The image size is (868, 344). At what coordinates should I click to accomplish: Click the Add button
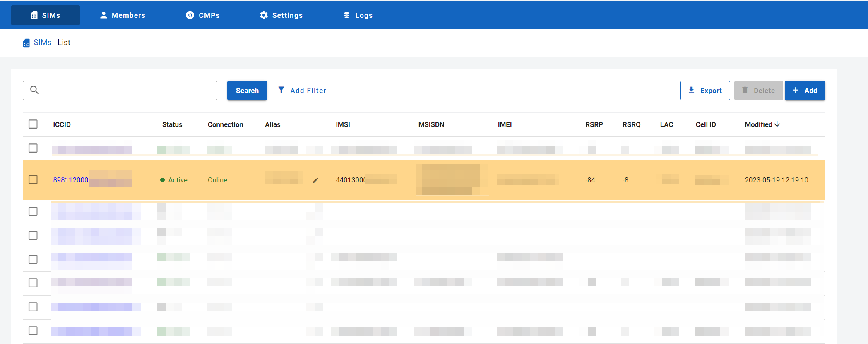805,91
